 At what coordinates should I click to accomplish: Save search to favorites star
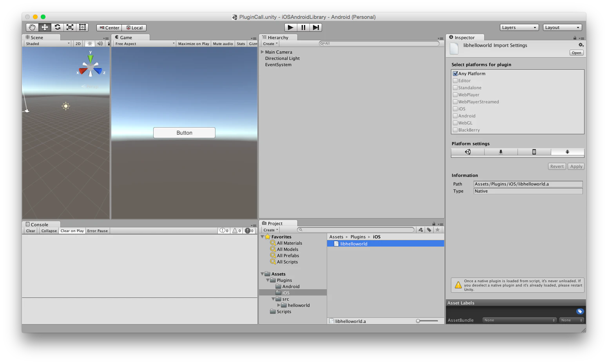[x=438, y=230]
